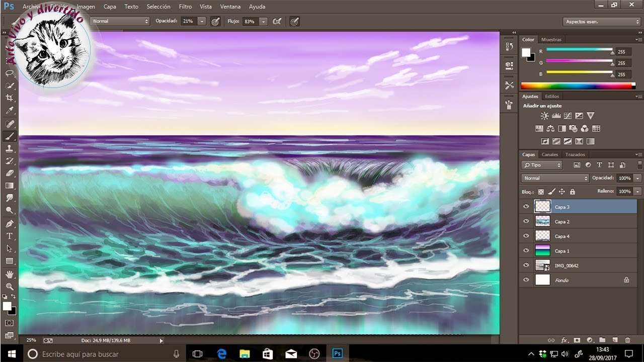Click the Capa 2 layer thumbnail
Image resolution: width=644 pixels, height=362 pixels.
pyautogui.click(x=542, y=221)
